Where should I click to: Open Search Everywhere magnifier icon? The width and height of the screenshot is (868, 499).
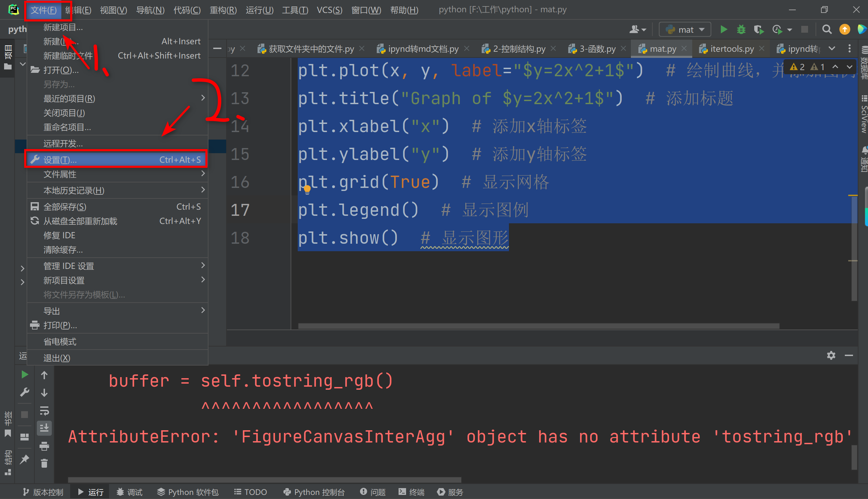(827, 30)
